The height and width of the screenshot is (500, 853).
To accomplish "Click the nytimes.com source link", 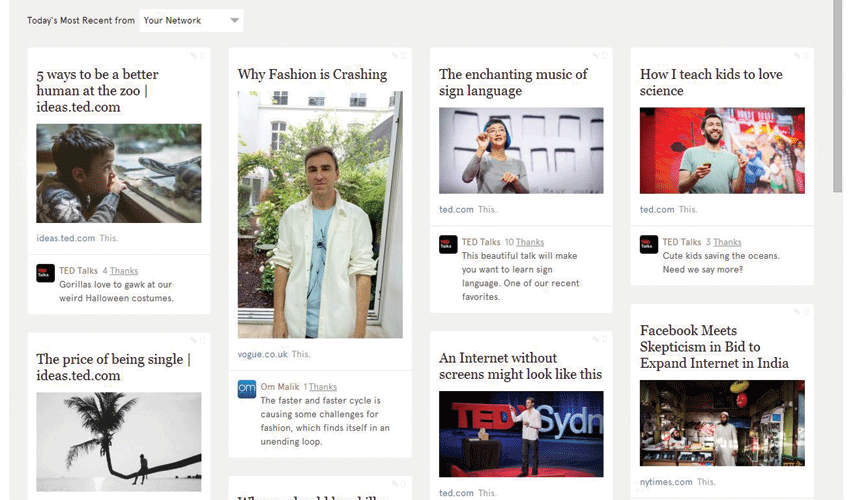I will click(x=666, y=482).
